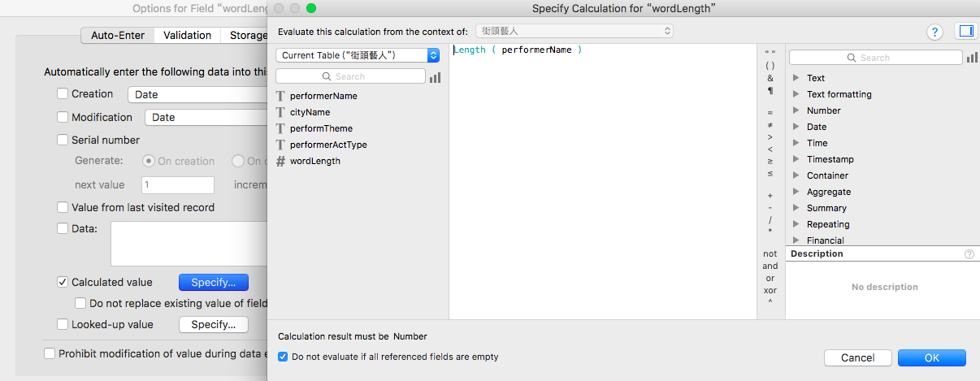Insert parentheses operator
Image resolution: width=980 pixels, height=381 pixels.
pyautogui.click(x=770, y=65)
